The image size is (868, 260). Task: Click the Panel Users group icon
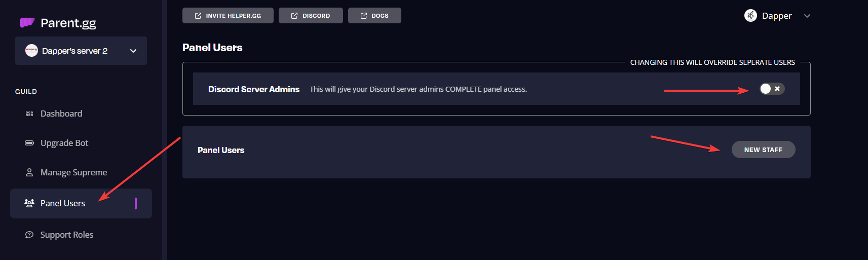[29, 203]
